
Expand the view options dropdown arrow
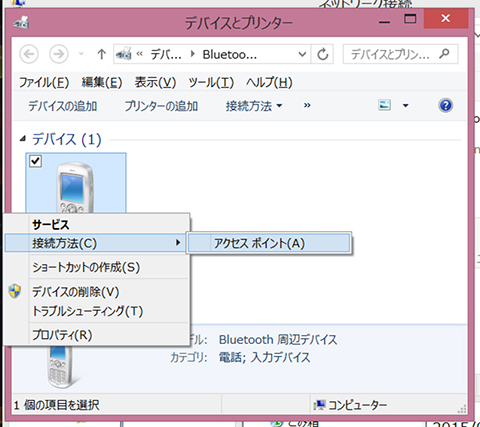(406, 106)
